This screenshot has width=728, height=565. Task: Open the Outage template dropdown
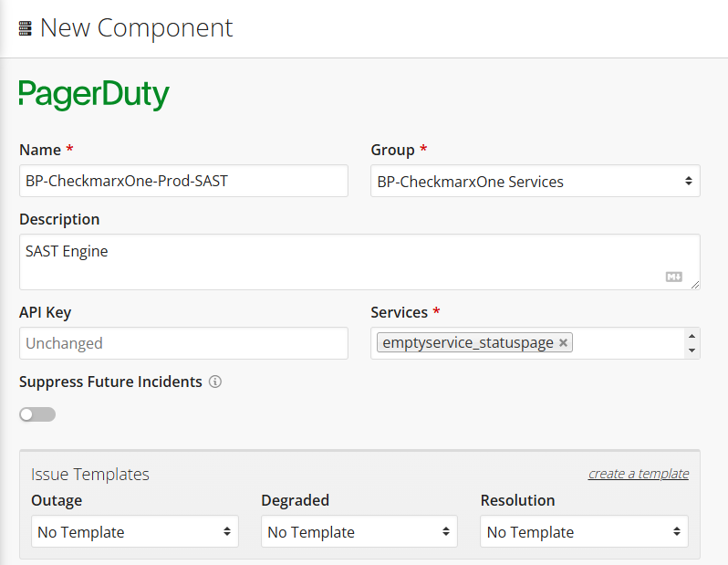[x=135, y=531]
